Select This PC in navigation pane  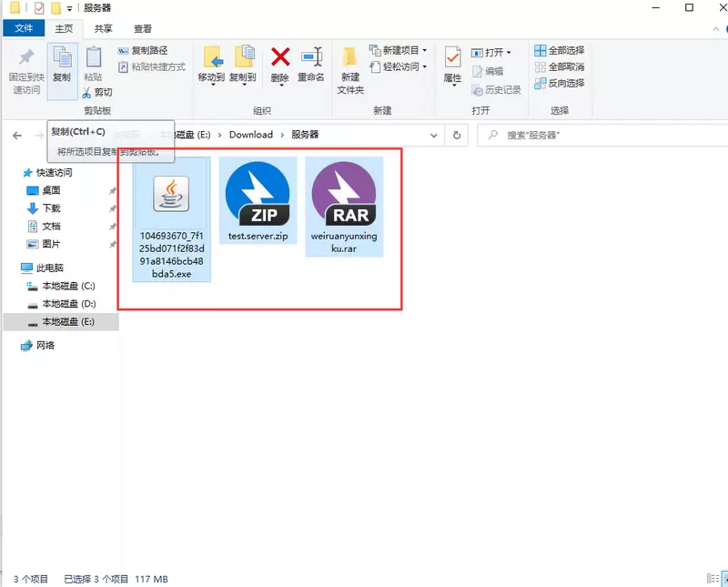tap(42, 268)
